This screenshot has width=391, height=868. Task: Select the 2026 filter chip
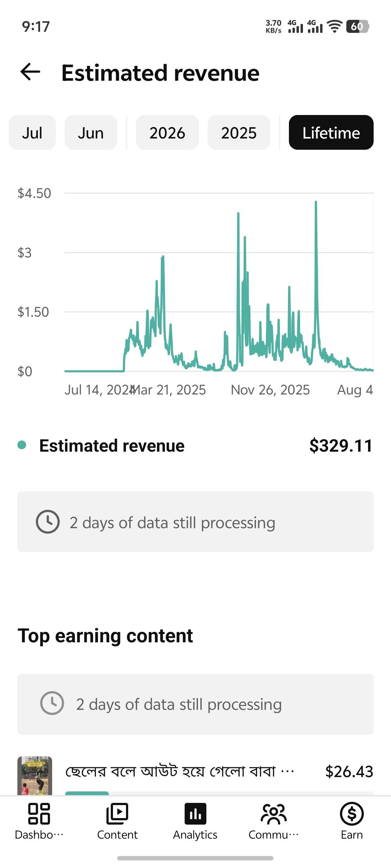coord(167,132)
